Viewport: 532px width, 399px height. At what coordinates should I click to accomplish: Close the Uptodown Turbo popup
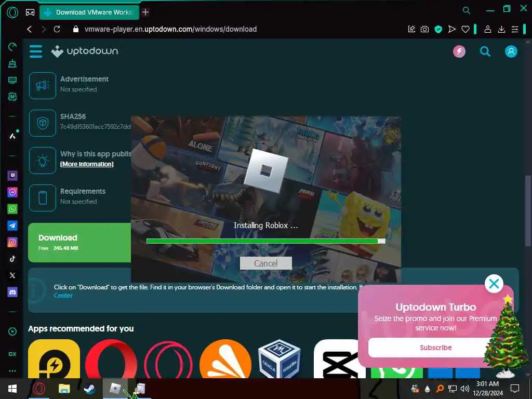494,284
